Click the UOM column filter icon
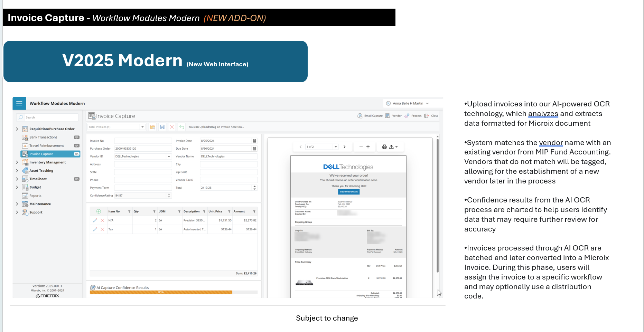 pyautogui.click(x=179, y=211)
